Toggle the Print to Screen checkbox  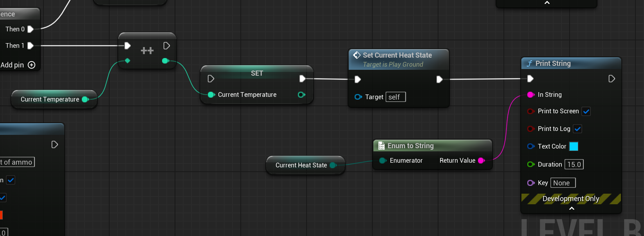click(586, 111)
